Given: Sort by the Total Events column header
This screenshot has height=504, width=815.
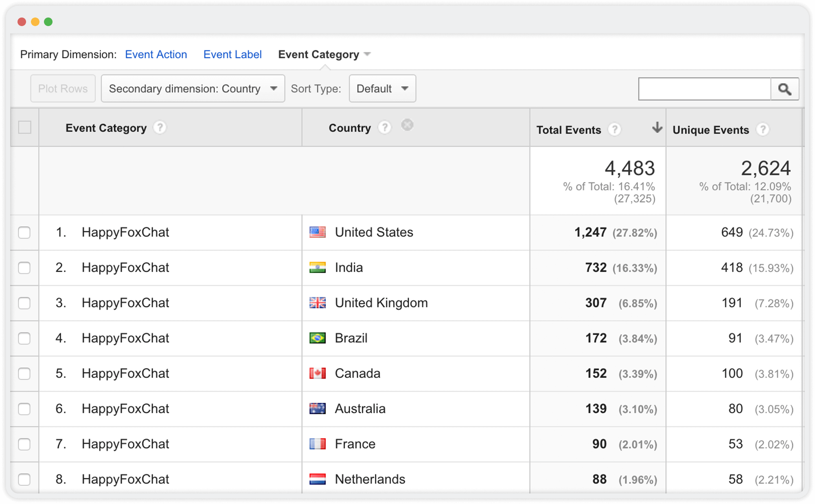Looking at the screenshot, I should pos(568,130).
